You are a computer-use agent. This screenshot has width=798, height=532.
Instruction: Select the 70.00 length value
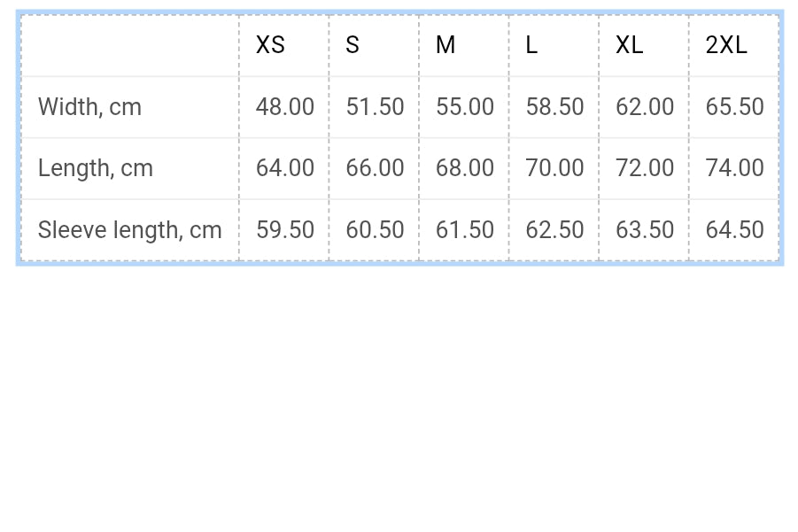(x=554, y=168)
